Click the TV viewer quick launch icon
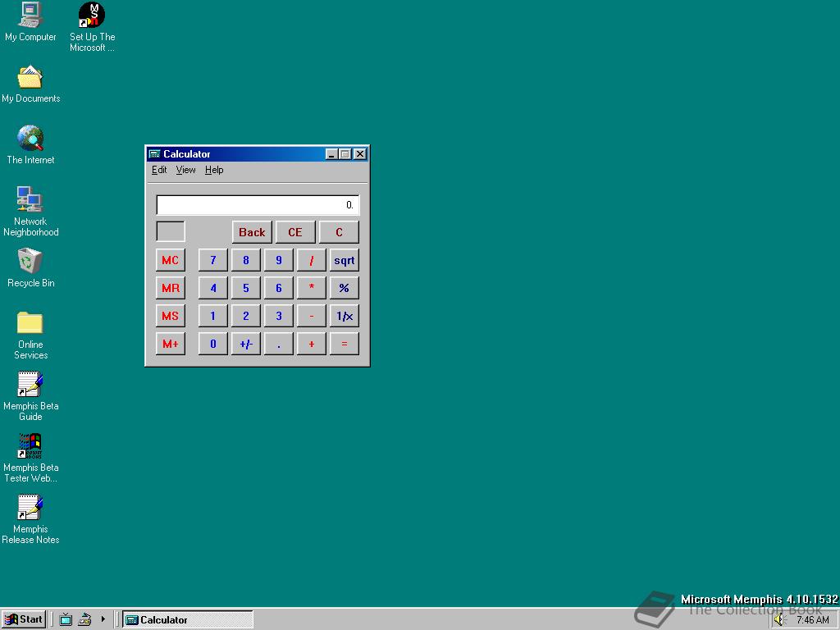The height and width of the screenshot is (630, 840). (66, 620)
